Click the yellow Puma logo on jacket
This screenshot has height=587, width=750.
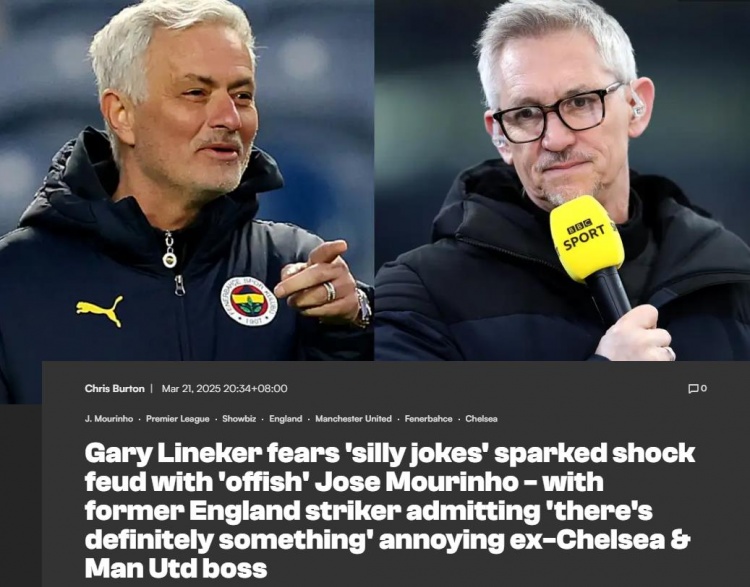[x=99, y=310]
